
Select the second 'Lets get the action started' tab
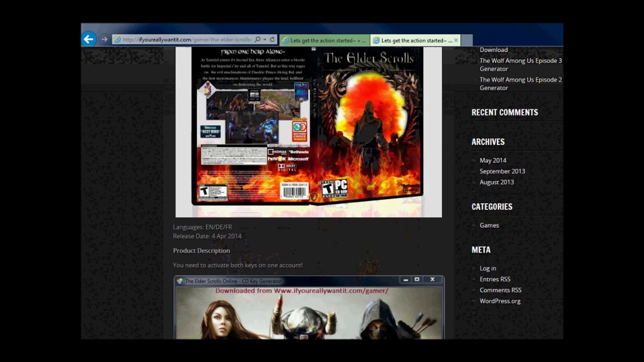[413, 40]
